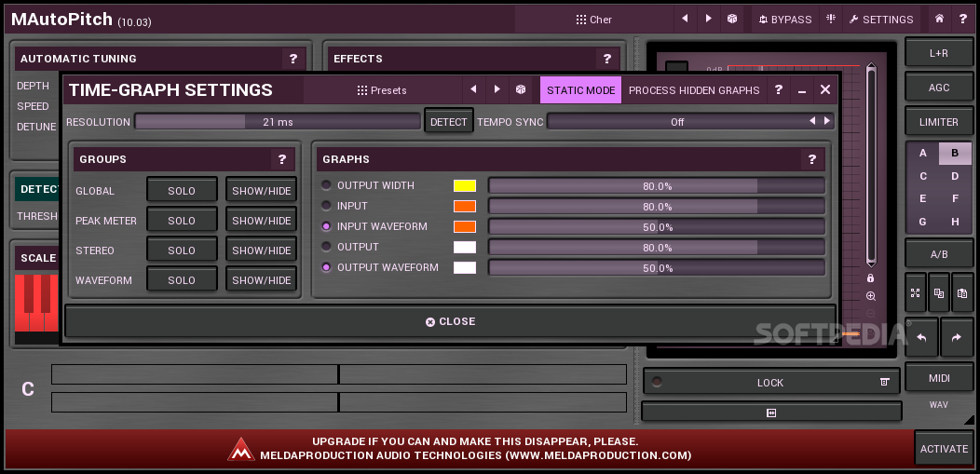
Task: Open white color swatch for Output Waveform
Action: [x=464, y=267]
